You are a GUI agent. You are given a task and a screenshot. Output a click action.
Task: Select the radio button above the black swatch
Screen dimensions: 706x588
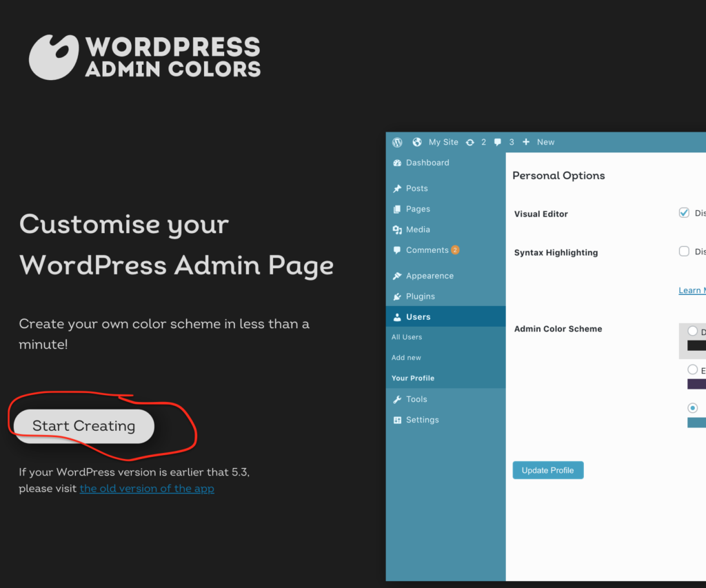point(692,331)
